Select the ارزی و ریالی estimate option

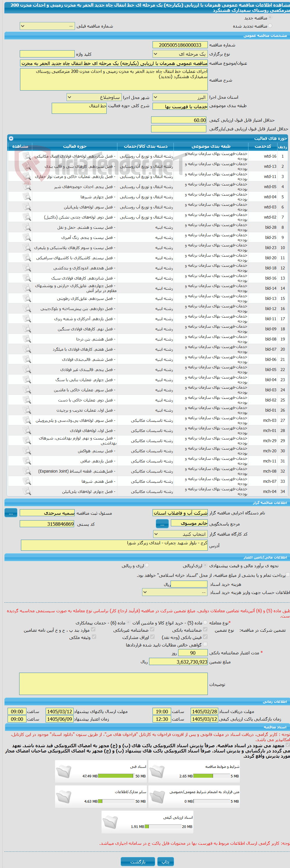click(147, 566)
